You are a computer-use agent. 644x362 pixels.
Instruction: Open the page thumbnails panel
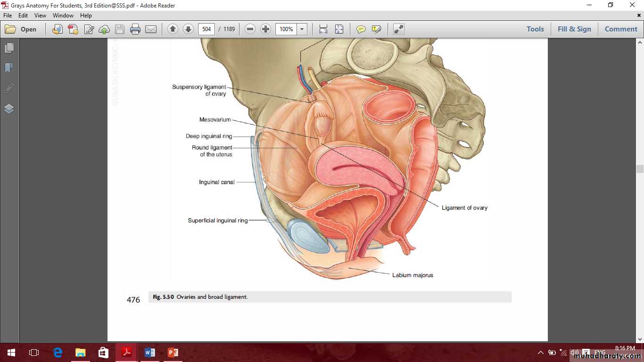click(9, 48)
